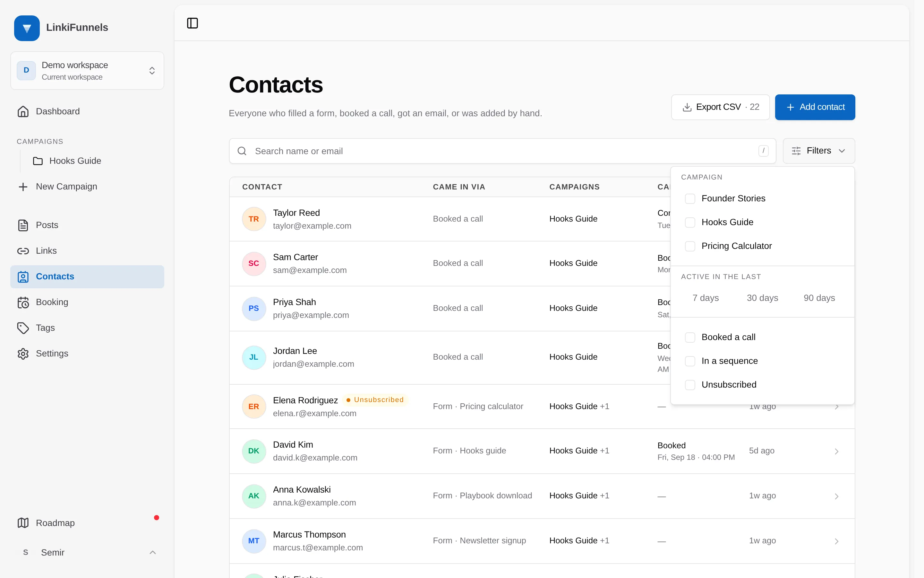Open Elena Rodriguez contact name
The height and width of the screenshot is (578, 924).
pos(305,400)
